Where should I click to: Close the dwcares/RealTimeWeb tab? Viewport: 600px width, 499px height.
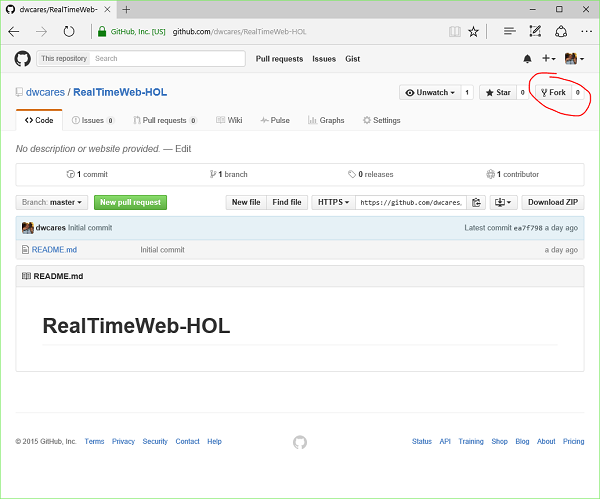(x=108, y=10)
